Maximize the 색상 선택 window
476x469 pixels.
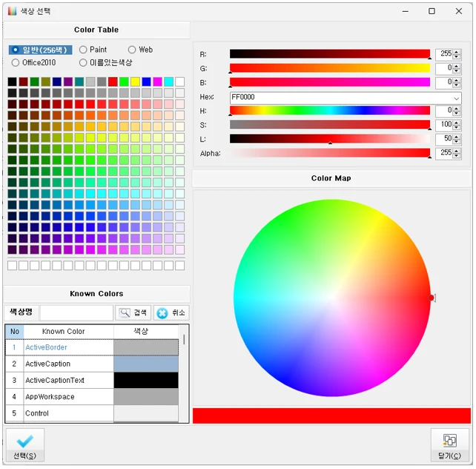click(432, 11)
